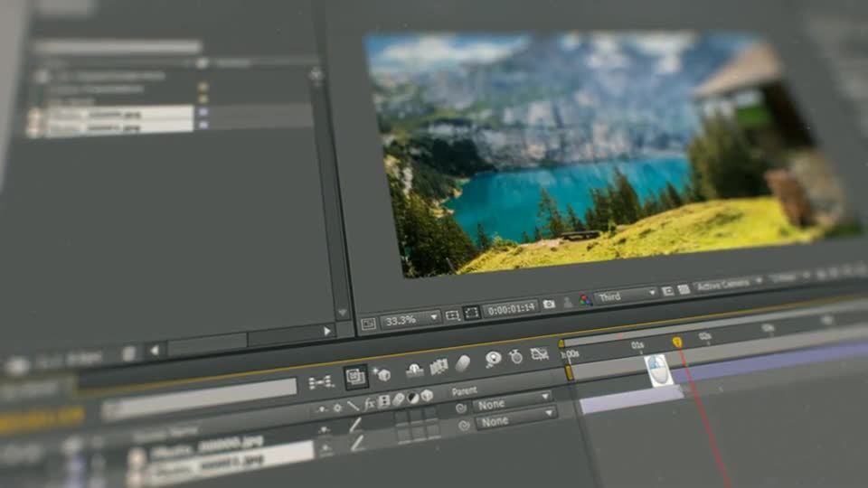Click the Quality switch column header

[x=354, y=406]
